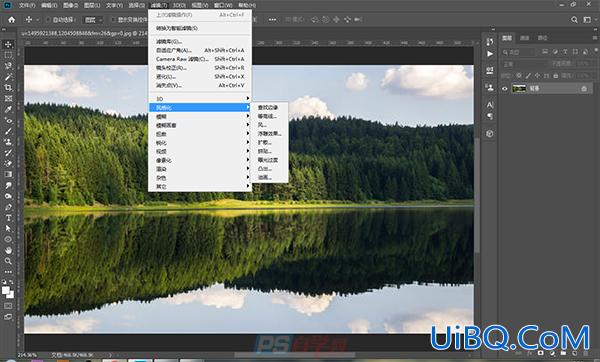Screen dimensions: 600x362
Task: Select the Horizontal Type tool
Action: point(8,218)
